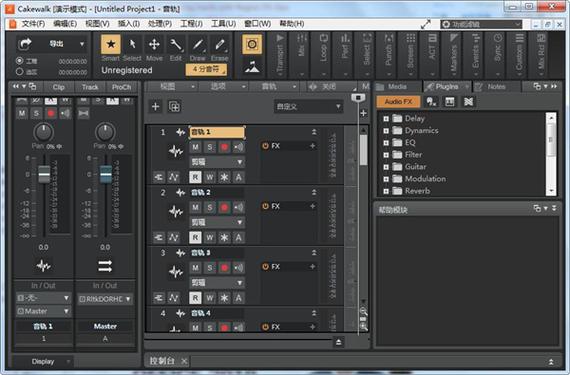Toggle FX power button on track 3
570x375 pixels.
pos(265,267)
